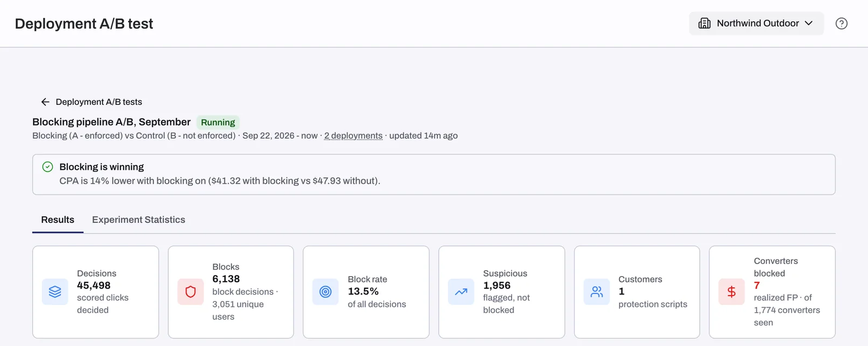Click the Running status badge
The height and width of the screenshot is (346, 868).
click(218, 123)
